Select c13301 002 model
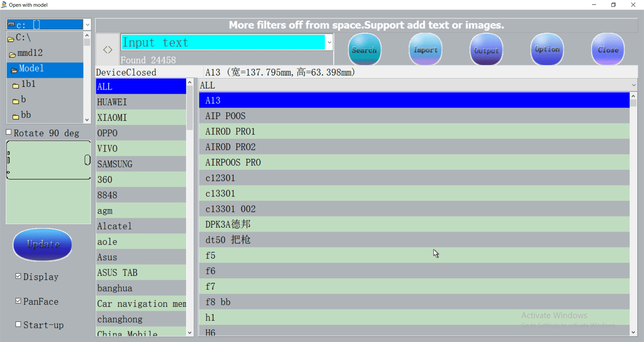 [414, 209]
